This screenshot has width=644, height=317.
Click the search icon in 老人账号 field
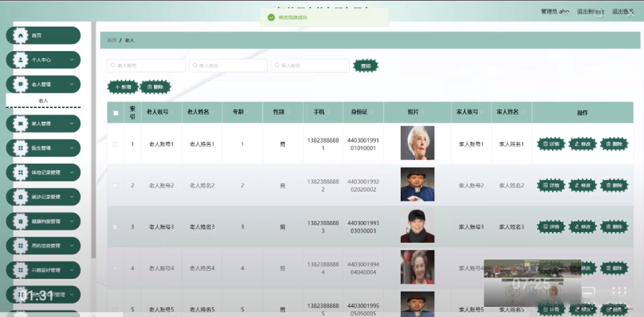point(113,66)
